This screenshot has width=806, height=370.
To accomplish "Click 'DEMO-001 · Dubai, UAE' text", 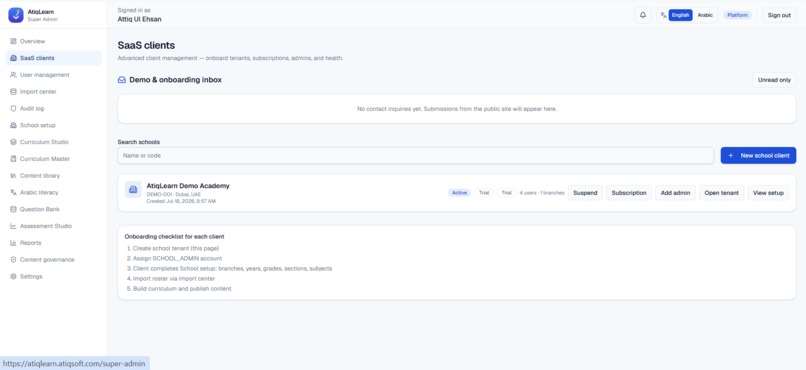I will tap(174, 195).
